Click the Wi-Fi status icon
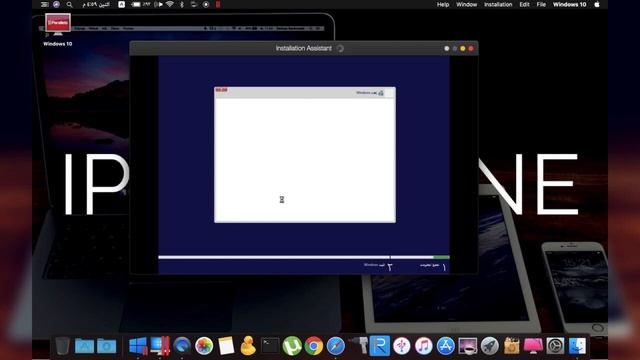640x360 pixels. [x=170, y=4]
